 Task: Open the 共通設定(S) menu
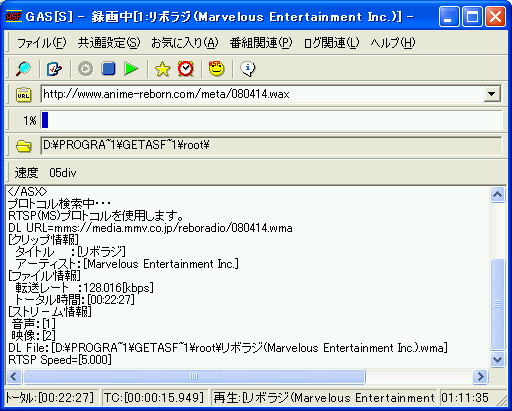tap(109, 43)
